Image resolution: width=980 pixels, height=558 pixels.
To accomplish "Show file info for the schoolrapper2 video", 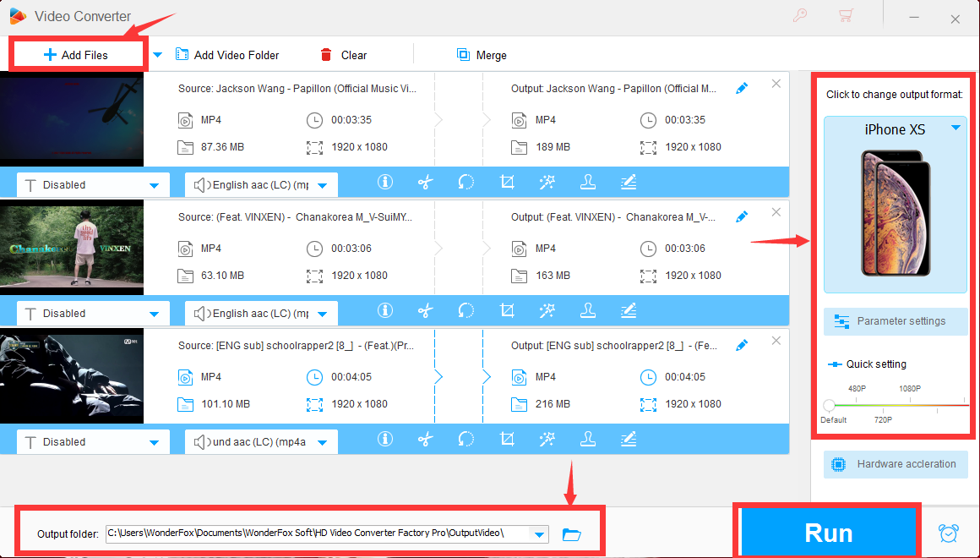I will 385,440.
